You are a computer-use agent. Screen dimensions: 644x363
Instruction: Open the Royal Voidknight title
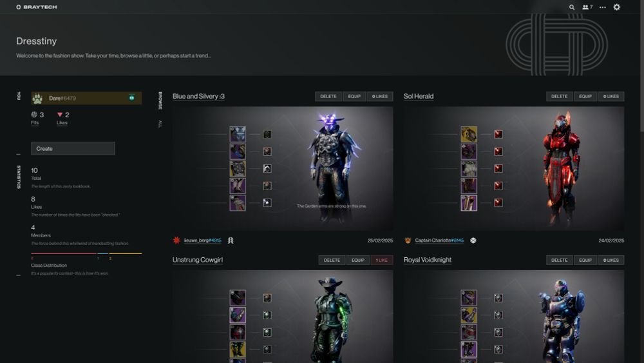[x=427, y=260]
